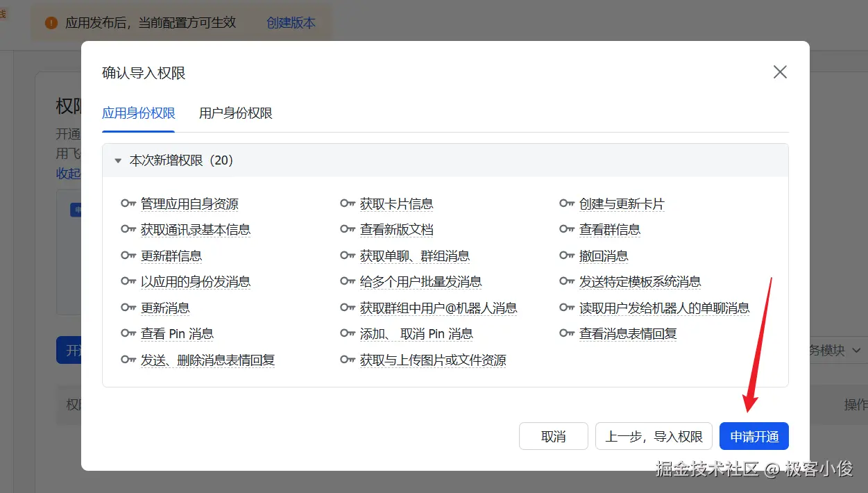Close the 确认导入权限 dialog
The height and width of the screenshot is (493, 868).
780,72
